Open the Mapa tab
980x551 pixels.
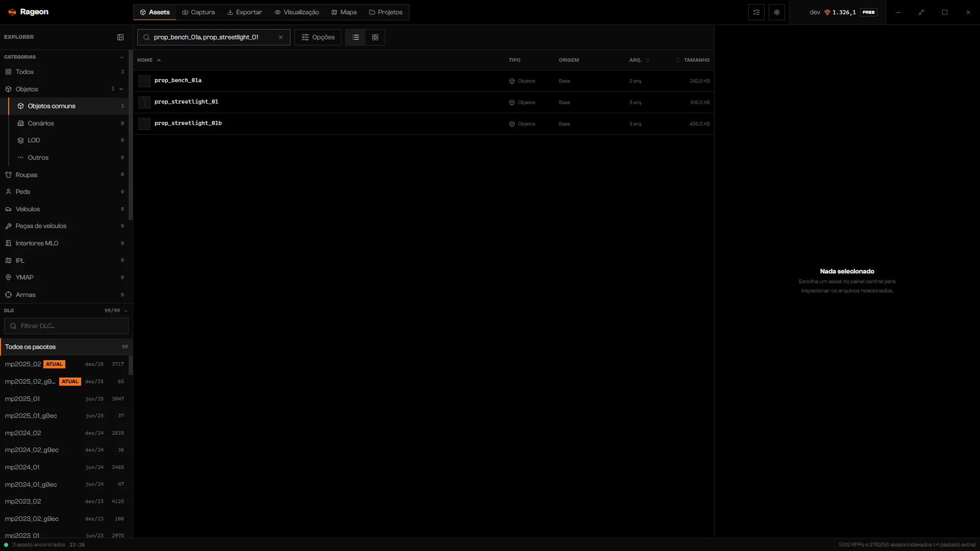pos(344,12)
